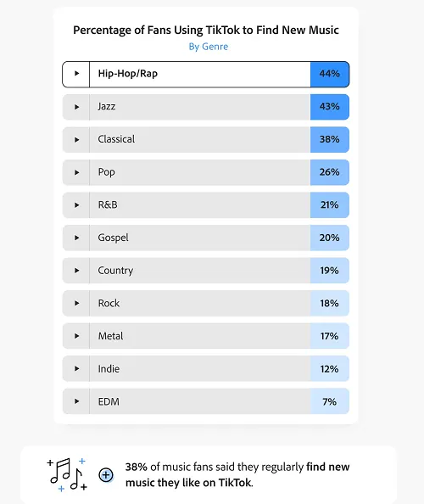The width and height of the screenshot is (424, 504).
Task: Click the blue plus circle icon
Action: [106, 475]
